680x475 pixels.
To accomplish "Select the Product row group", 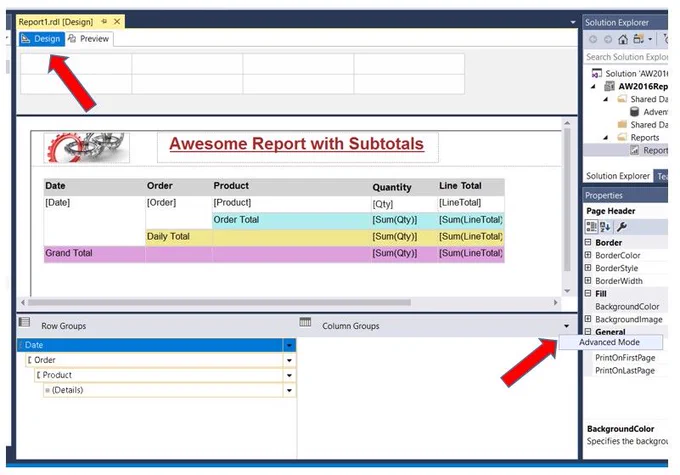I will [159, 375].
